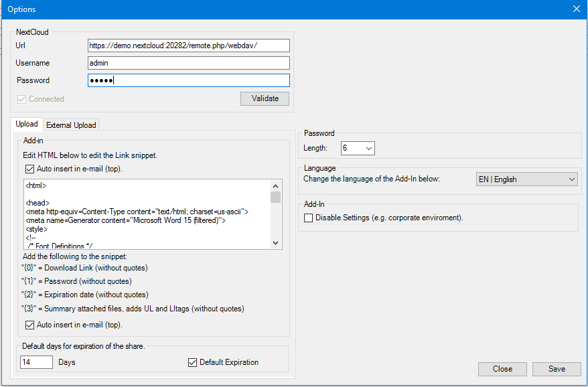Toggle the lower Auto insert in e-mail checkbox
The width and height of the screenshot is (588, 387).
tap(29, 325)
